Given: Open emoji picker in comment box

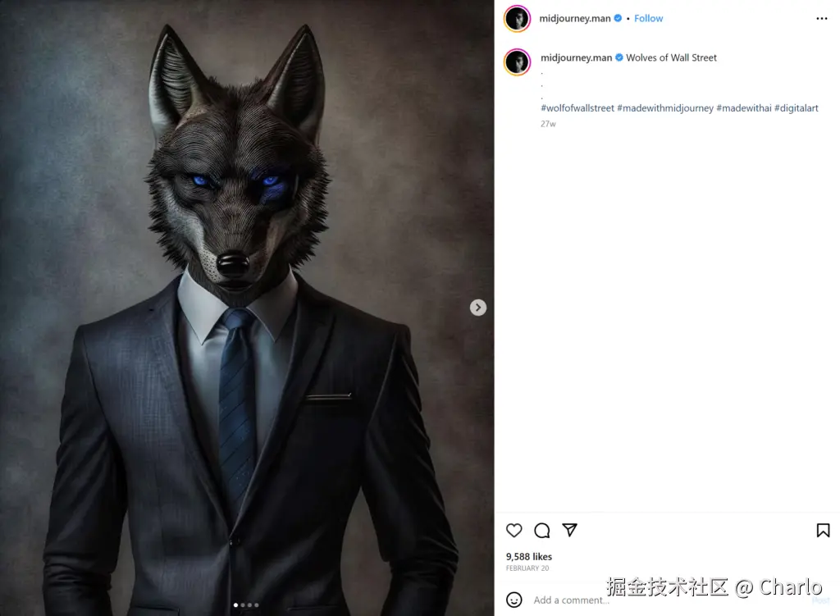Looking at the screenshot, I should (514, 600).
